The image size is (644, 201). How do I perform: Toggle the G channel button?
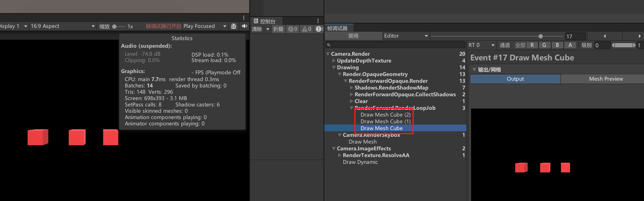point(545,45)
